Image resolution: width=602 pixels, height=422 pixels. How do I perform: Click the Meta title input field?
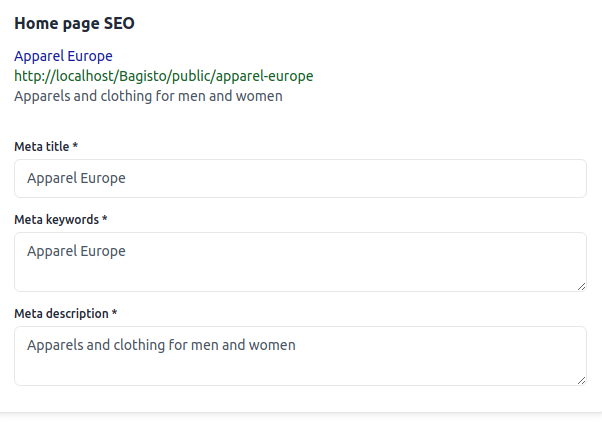click(x=300, y=178)
